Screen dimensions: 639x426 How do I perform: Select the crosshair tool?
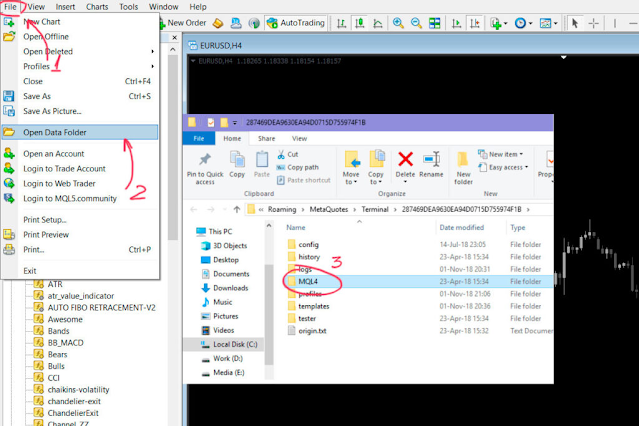[593, 23]
